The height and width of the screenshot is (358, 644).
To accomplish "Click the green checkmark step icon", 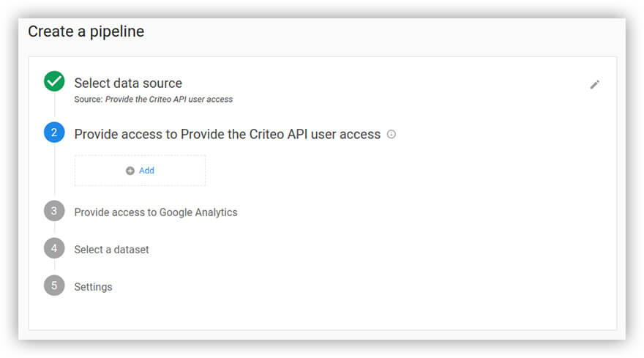I will [x=54, y=81].
